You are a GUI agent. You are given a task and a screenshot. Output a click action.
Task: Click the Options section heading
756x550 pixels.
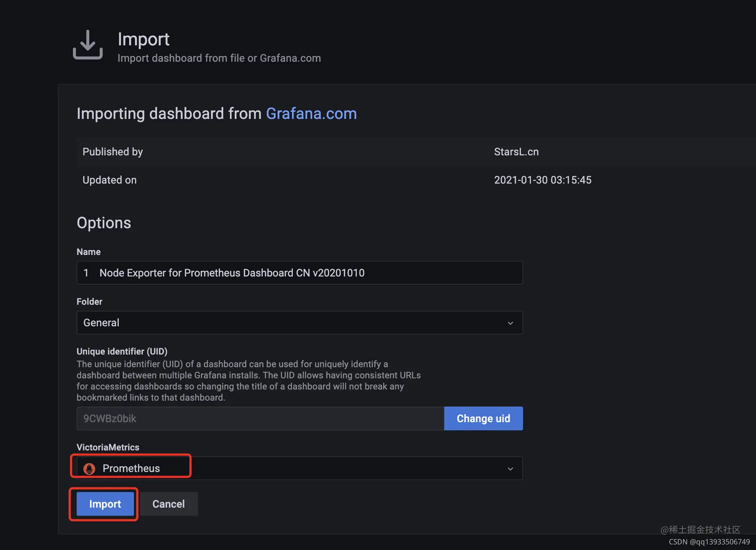coord(104,223)
